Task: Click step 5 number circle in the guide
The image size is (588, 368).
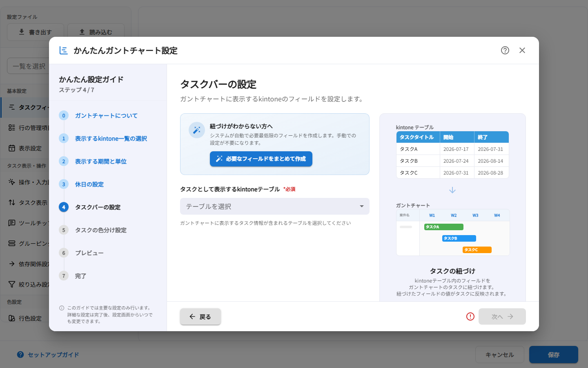Action: point(64,230)
